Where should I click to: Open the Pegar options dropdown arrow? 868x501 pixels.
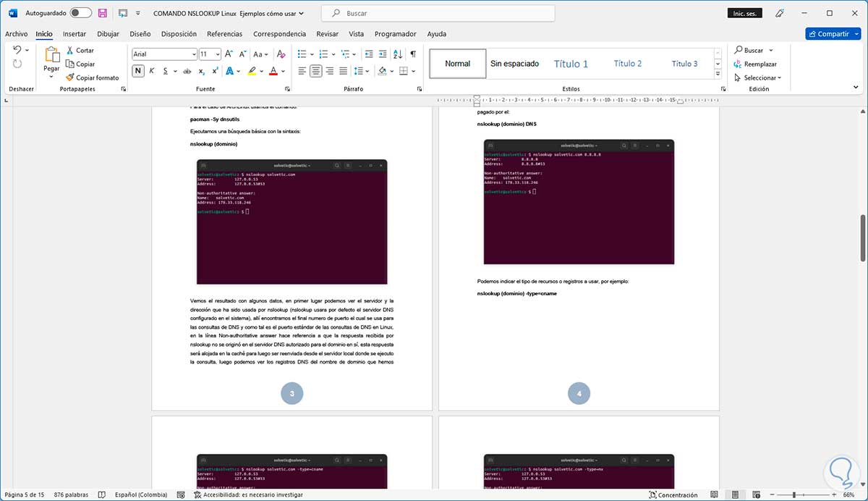coord(51,76)
